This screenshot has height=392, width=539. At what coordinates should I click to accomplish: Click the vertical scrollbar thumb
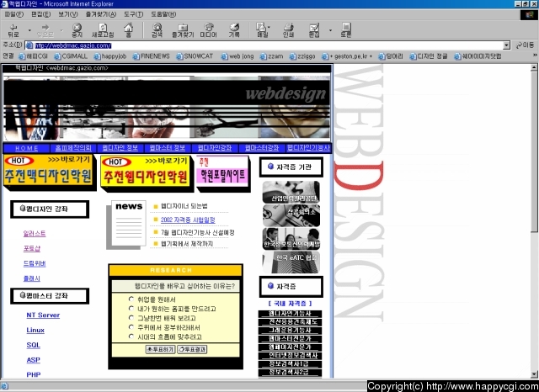[x=534, y=151]
